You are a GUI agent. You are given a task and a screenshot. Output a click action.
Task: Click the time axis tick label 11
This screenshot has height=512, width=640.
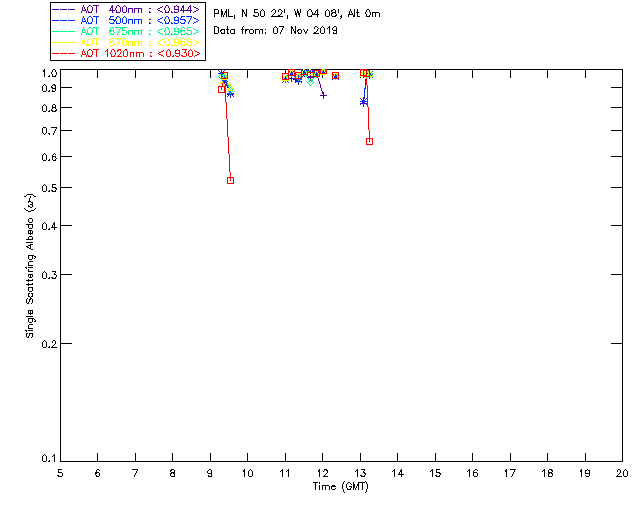point(285,474)
